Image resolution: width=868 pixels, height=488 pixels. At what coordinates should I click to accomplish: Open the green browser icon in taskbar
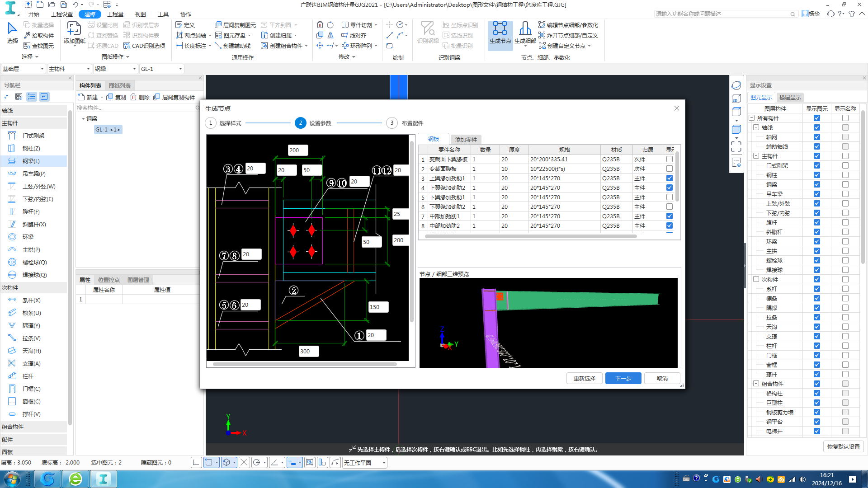[75, 479]
